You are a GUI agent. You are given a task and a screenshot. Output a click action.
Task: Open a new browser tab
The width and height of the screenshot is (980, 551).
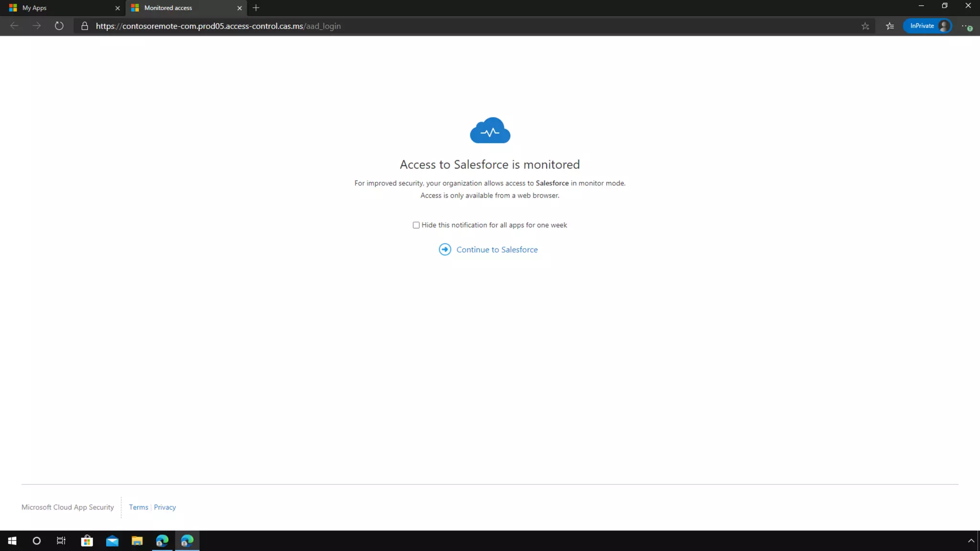(256, 8)
